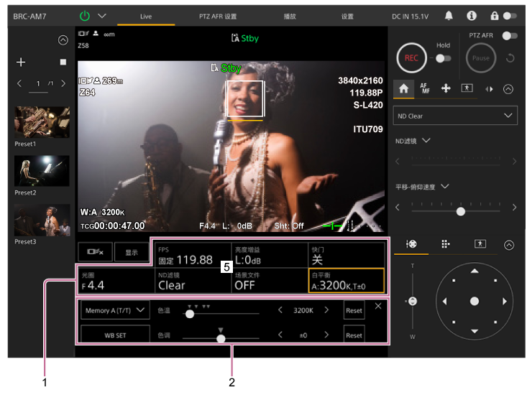The height and width of the screenshot is (395, 532).
Task: Open the 播放 tab
Action: click(x=290, y=15)
